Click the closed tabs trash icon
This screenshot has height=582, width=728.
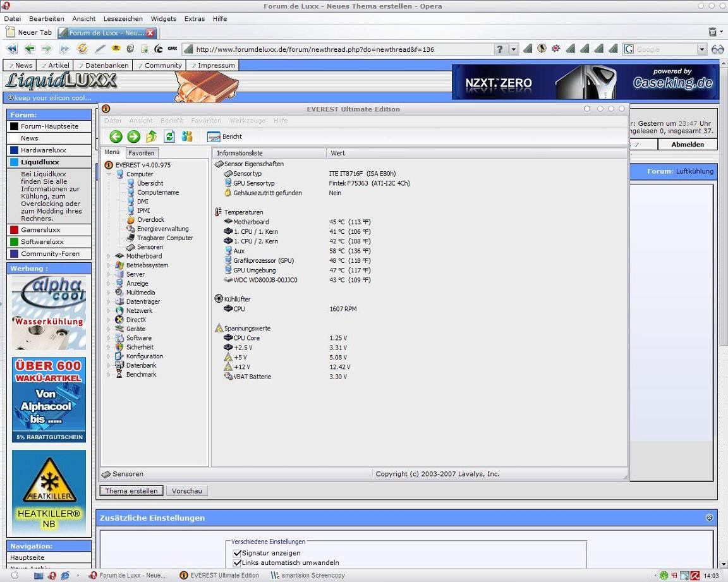[713, 32]
